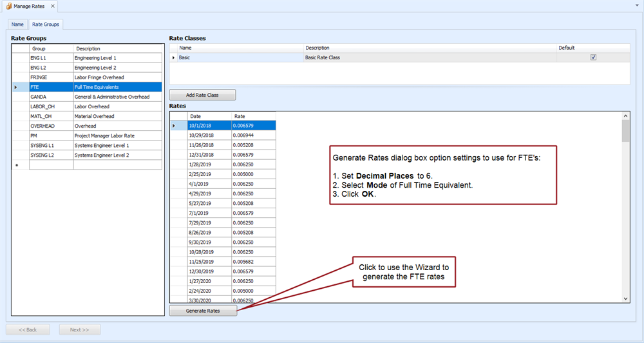Select the ENG L1 rate group row

(52, 58)
